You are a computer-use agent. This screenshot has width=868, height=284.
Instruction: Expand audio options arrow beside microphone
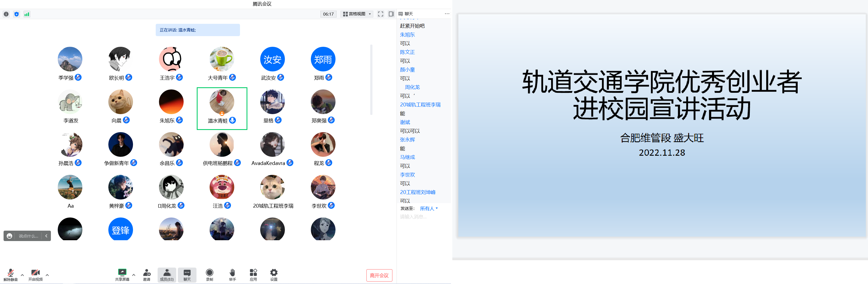22,275
